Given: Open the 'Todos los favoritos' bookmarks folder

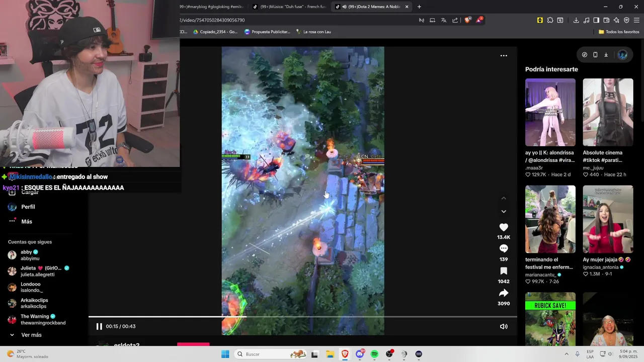Looking at the screenshot, I should point(619,32).
